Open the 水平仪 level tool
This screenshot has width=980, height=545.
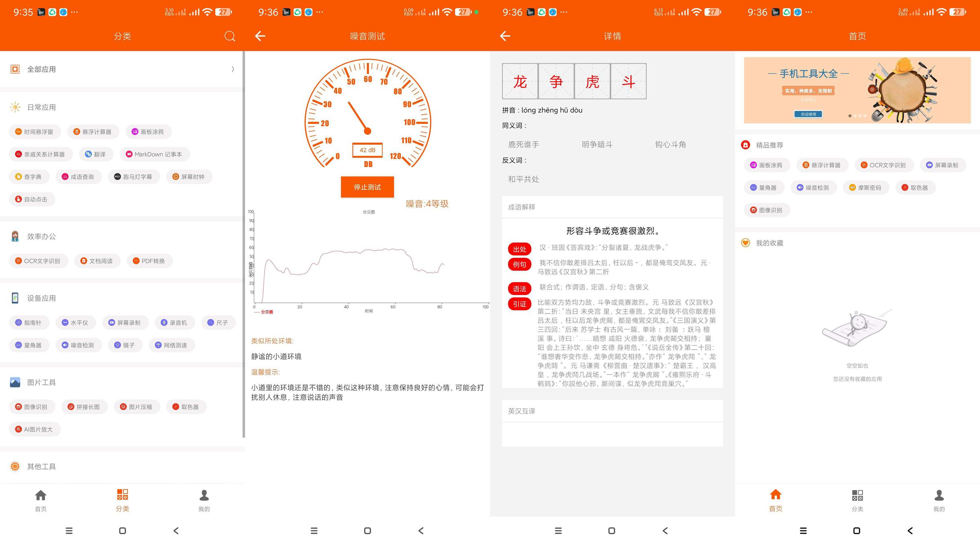pos(75,323)
